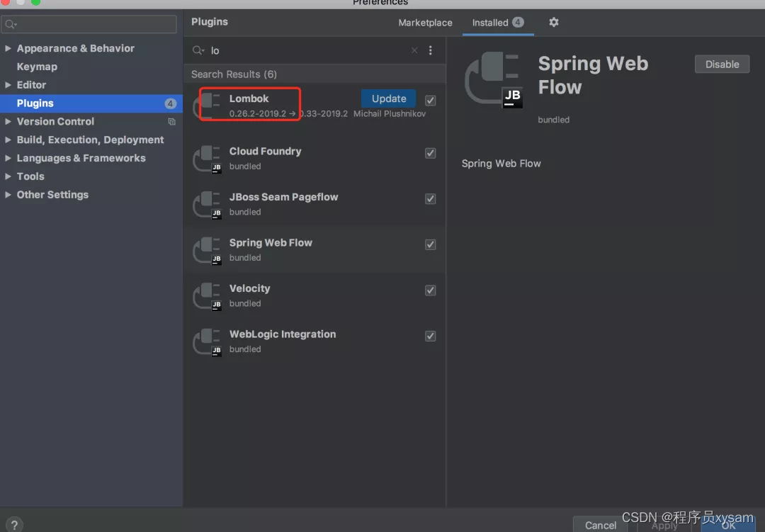Select the Velocity plugin icon
765x532 pixels.
[208, 296]
